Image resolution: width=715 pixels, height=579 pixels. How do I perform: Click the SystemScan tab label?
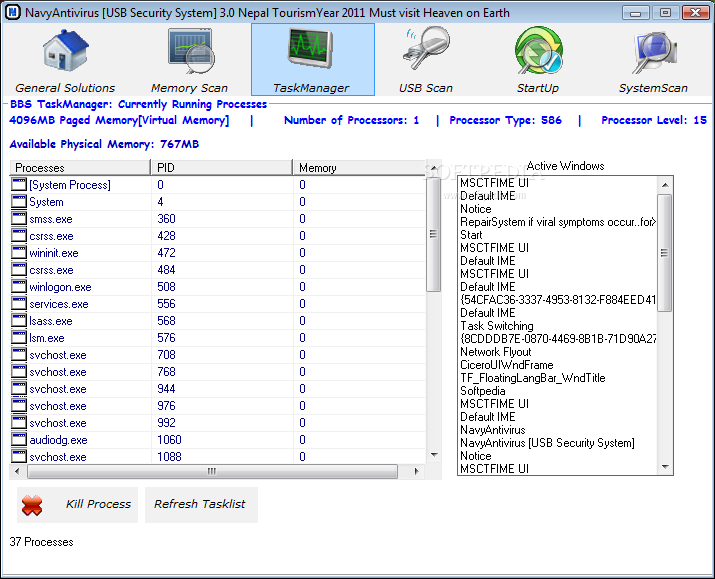pos(653,88)
